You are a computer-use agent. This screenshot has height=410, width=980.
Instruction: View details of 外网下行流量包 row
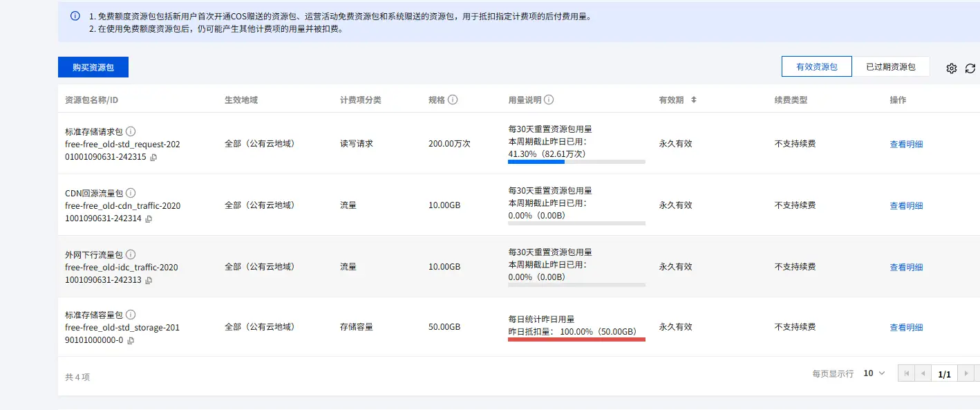pyautogui.click(x=906, y=268)
